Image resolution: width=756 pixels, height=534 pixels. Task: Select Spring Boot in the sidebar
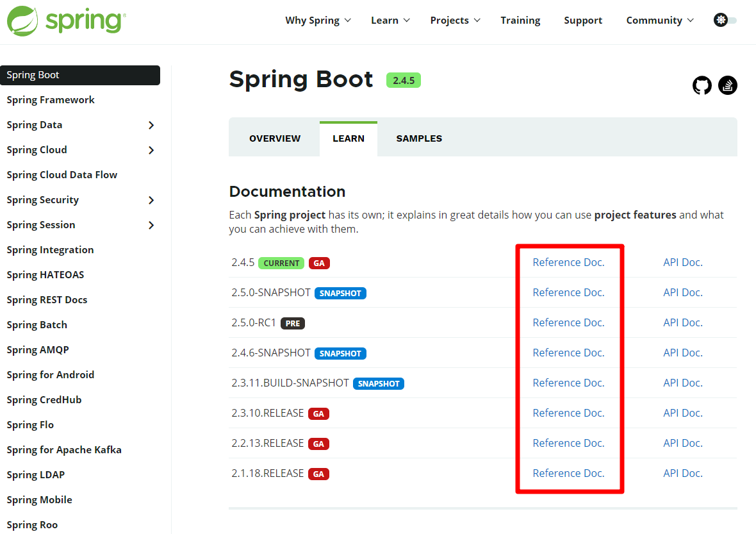[x=80, y=75]
